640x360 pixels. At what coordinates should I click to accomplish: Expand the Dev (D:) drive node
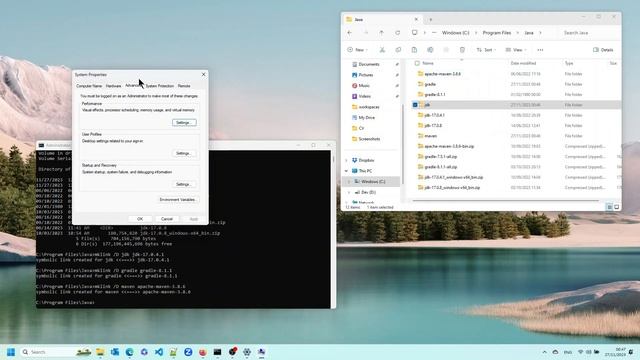point(349,192)
